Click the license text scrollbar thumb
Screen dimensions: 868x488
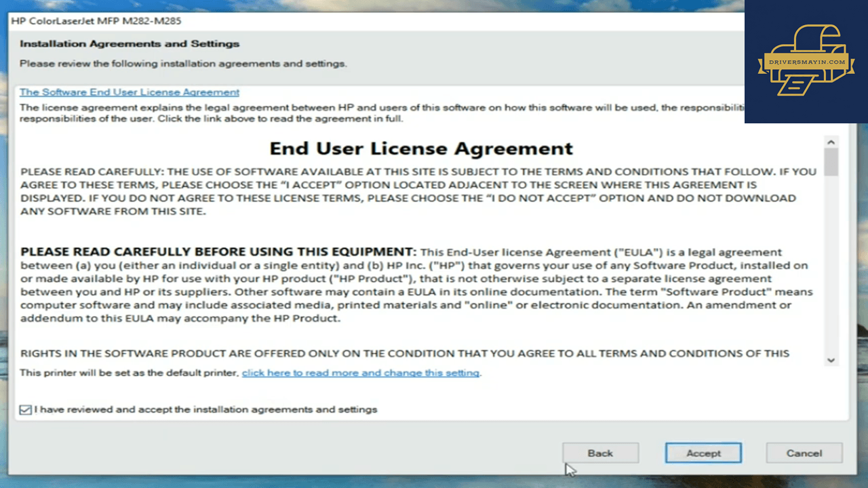pyautogui.click(x=831, y=163)
